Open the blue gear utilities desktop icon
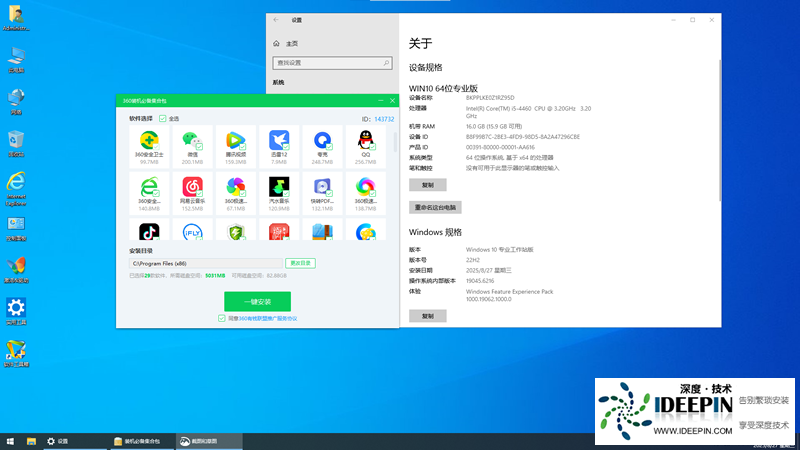This screenshot has width=800, height=450. click(x=16, y=312)
